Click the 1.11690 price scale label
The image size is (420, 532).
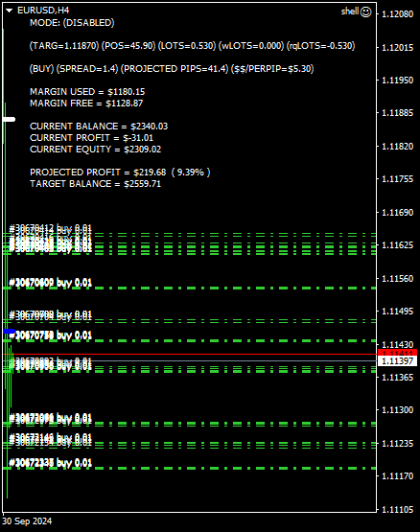coord(398,213)
